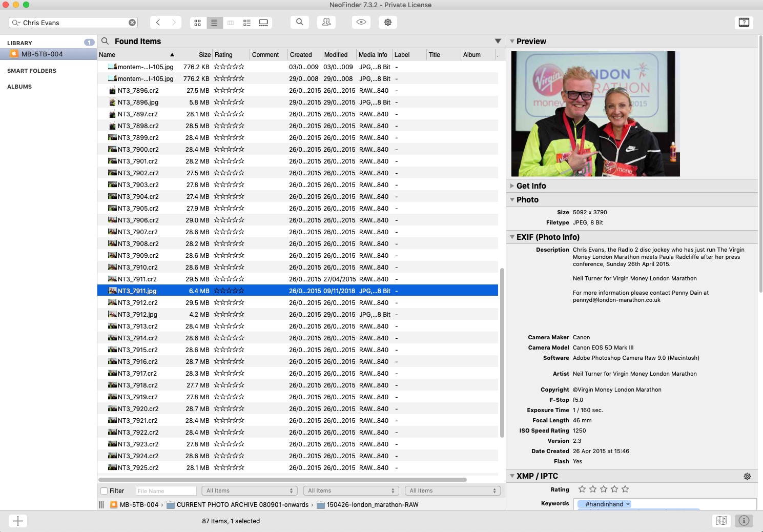Open the gear action menu in toolbar

click(x=388, y=22)
